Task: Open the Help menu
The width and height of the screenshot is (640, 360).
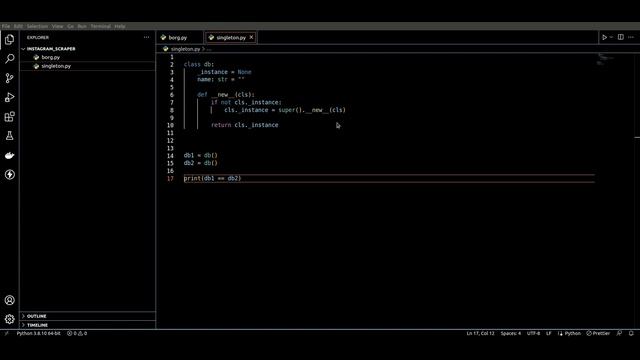Action: (120, 26)
